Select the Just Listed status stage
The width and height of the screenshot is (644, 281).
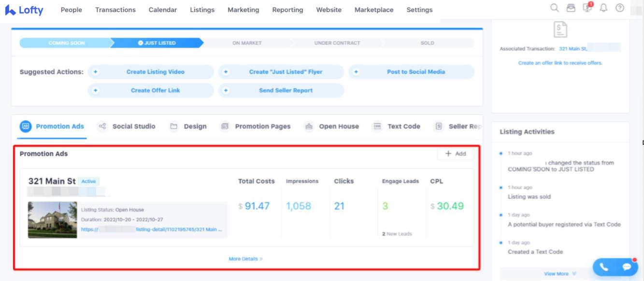(157, 43)
